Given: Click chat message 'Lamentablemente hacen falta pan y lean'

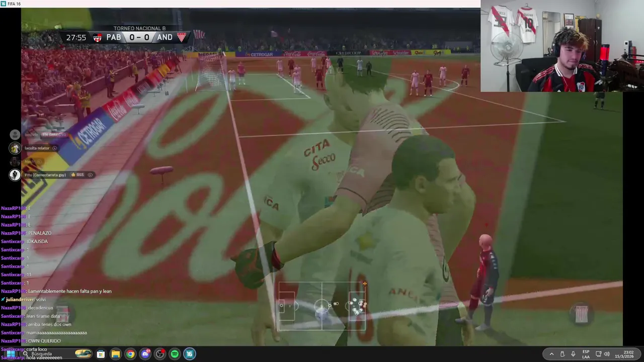Looking at the screenshot, I should (x=70, y=291).
